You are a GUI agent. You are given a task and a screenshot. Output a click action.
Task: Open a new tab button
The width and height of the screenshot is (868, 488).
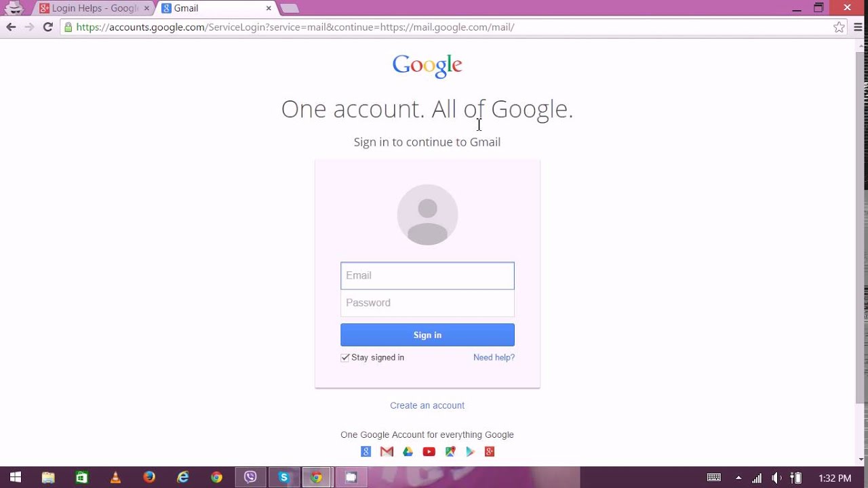pos(290,9)
